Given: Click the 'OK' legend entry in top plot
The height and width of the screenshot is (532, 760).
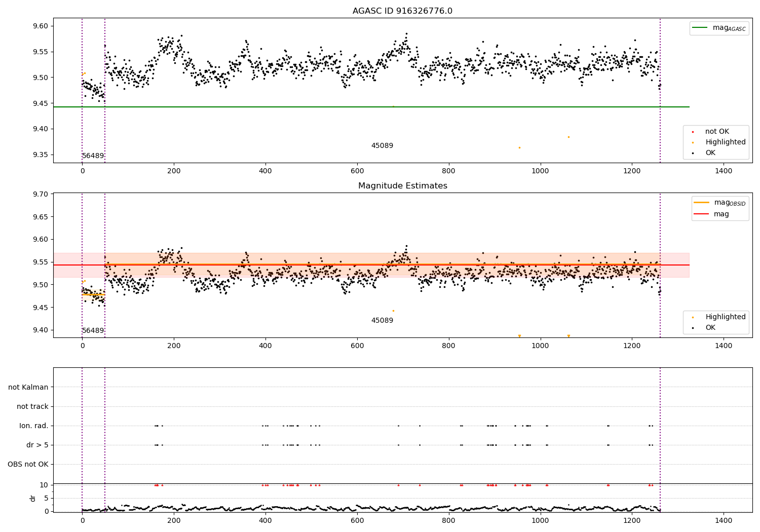Looking at the screenshot, I should coord(710,153).
